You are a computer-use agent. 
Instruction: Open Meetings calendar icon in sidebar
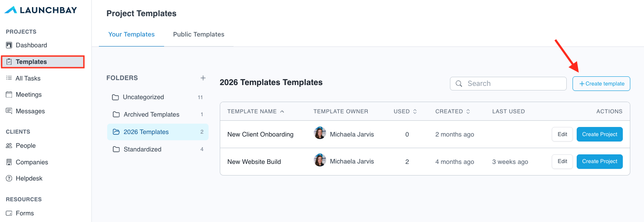tap(9, 95)
